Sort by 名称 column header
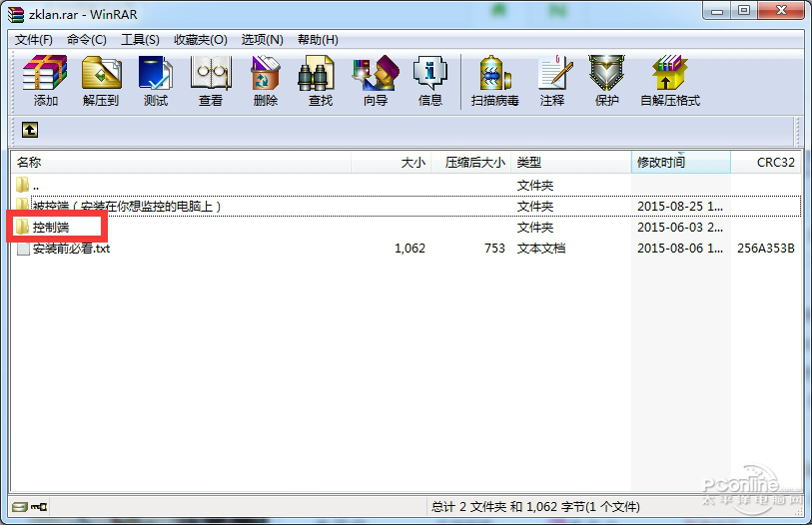 click(x=181, y=163)
